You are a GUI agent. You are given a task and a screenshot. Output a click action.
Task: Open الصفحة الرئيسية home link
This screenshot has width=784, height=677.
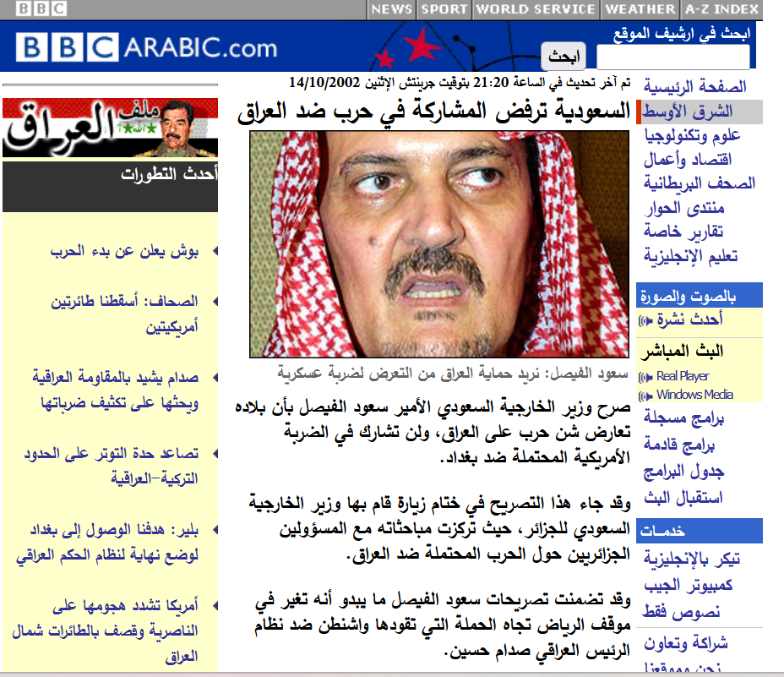(694, 87)
